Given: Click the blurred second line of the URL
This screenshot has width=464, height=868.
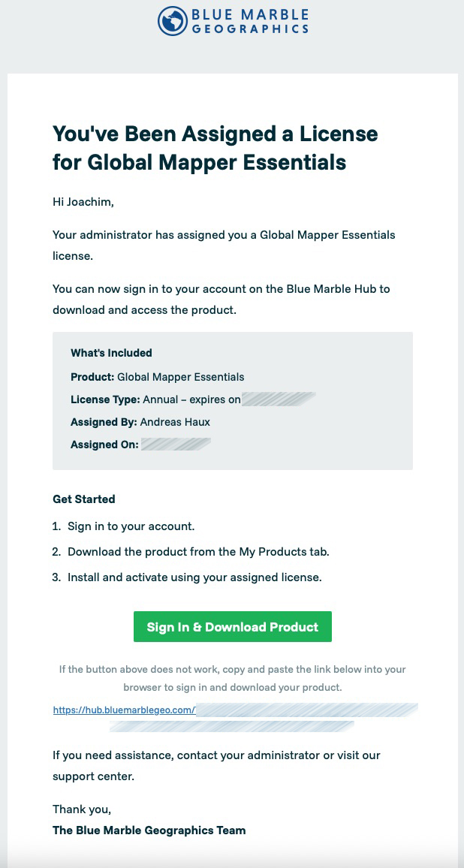Looking at the screenshot, I should tap(231, 726).
